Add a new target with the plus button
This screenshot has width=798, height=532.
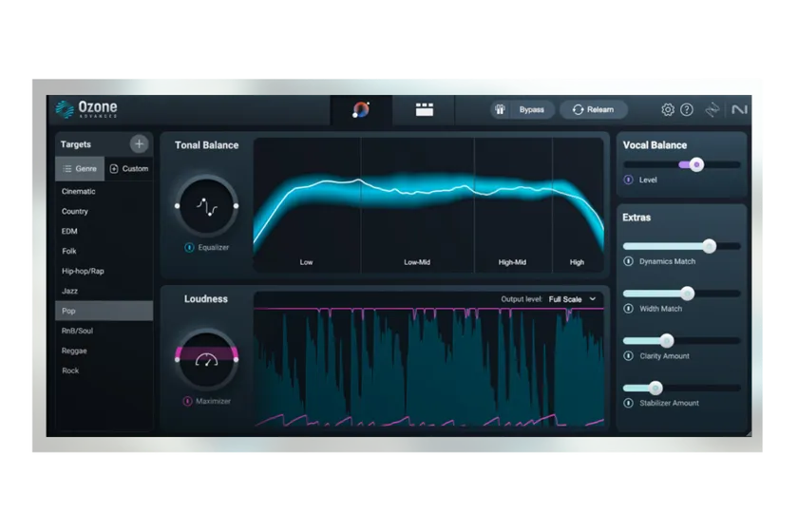139,144
